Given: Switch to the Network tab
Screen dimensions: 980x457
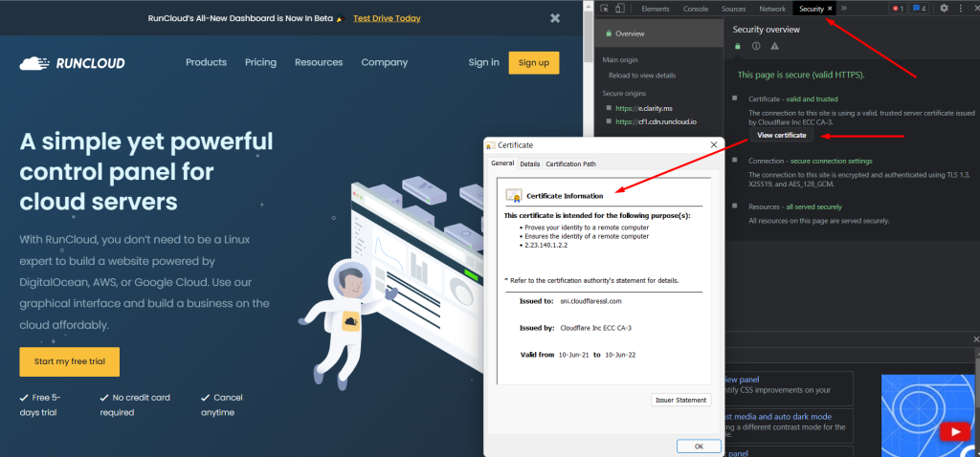Looking at the screenshot, I should tap(772, 9).
